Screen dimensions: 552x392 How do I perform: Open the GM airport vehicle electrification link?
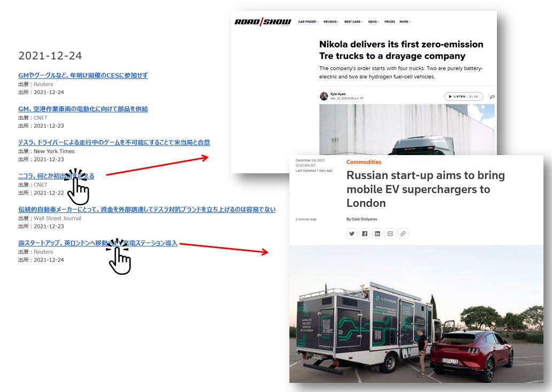[83, 109]
